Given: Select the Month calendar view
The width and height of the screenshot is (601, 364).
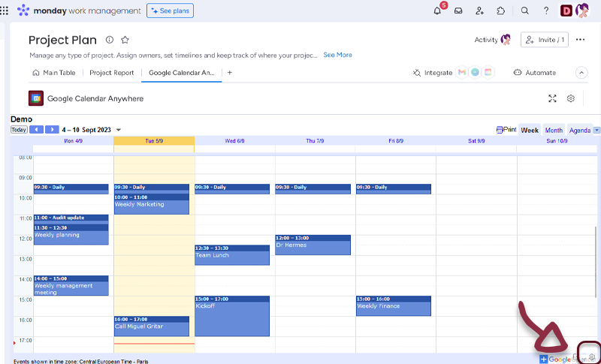Looking at the screenshot, I should pyautogui.click(x=554, y=130).
